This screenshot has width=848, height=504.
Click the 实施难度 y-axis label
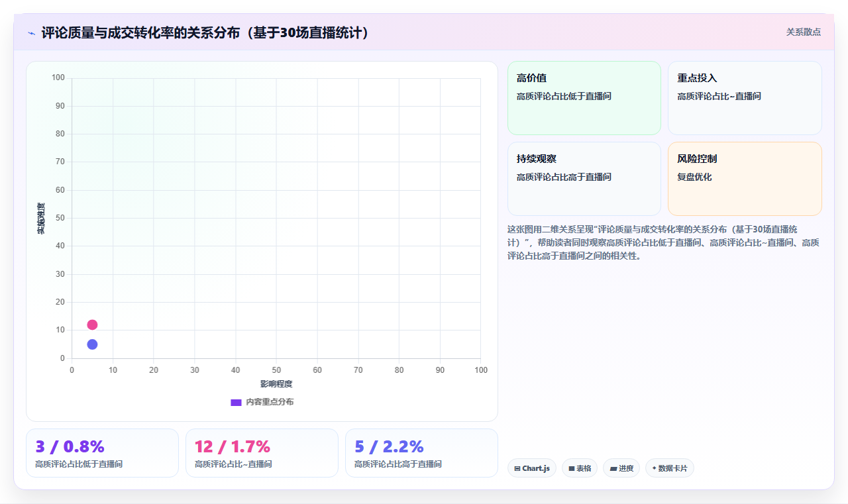pyautogui.click(x=41, y=219)
